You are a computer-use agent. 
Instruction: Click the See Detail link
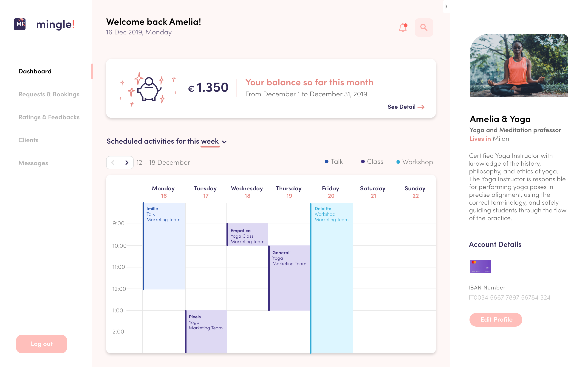pos(406,107)
